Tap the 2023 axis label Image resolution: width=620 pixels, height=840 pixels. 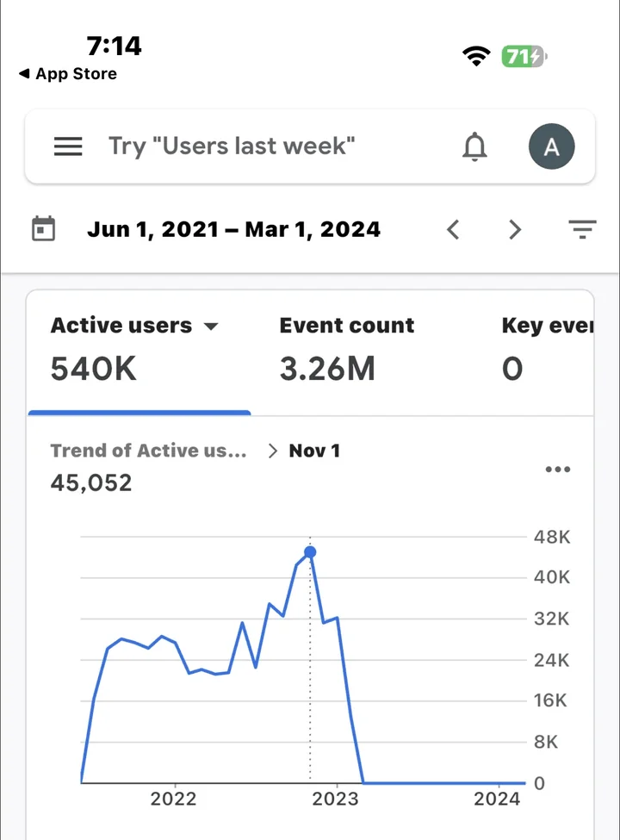335,799
